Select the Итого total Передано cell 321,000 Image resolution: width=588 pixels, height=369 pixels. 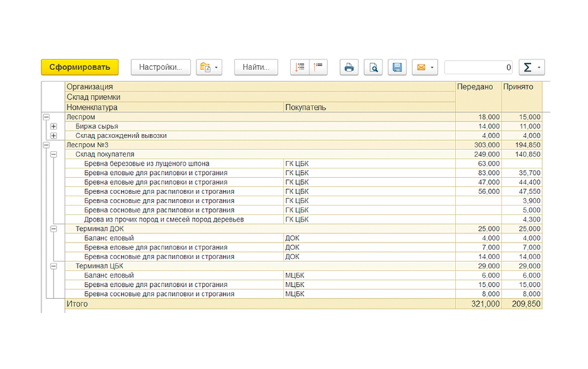point(478,304)
